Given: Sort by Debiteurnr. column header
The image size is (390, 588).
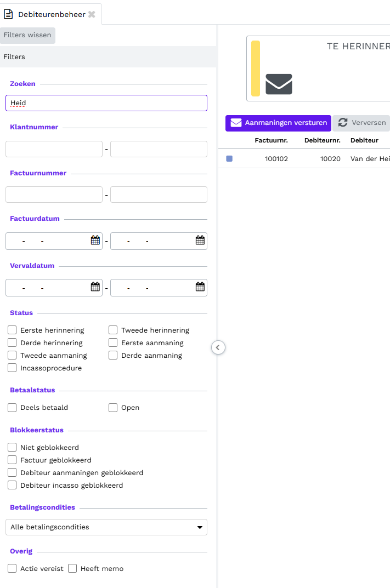Looking at the screenshot, I should coord(323,140).
